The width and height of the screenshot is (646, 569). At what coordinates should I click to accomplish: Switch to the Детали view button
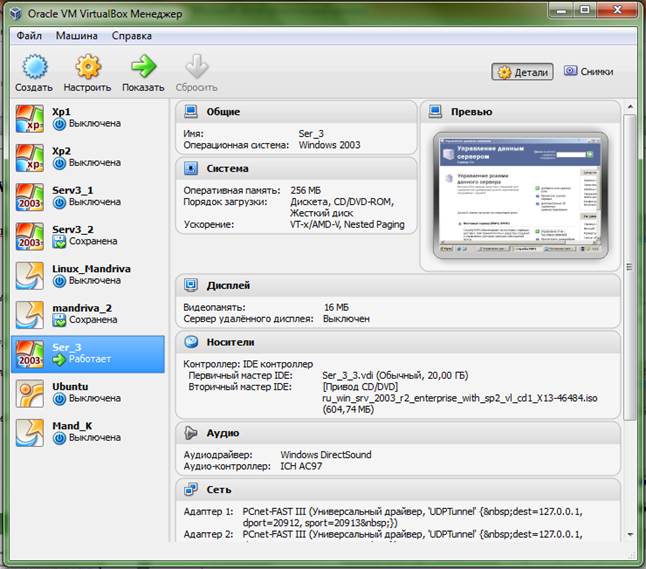pos(522,72)
